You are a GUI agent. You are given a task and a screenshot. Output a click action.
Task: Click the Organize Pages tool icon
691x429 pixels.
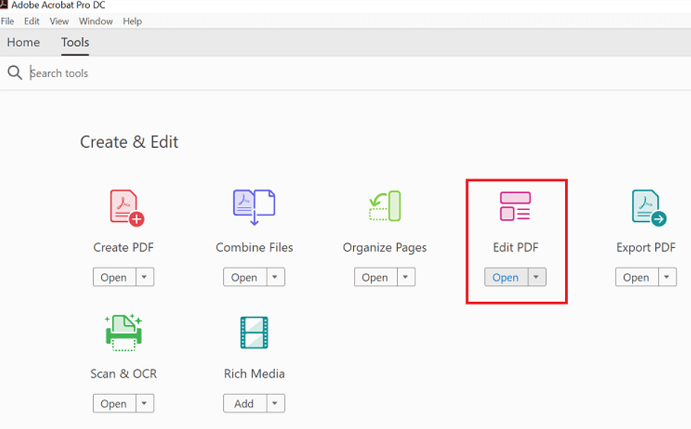tap(385, 206)
